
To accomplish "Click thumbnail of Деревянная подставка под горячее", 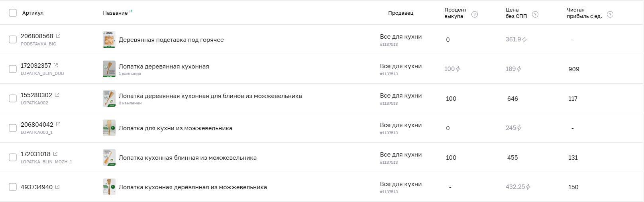I will click(109, 39).
